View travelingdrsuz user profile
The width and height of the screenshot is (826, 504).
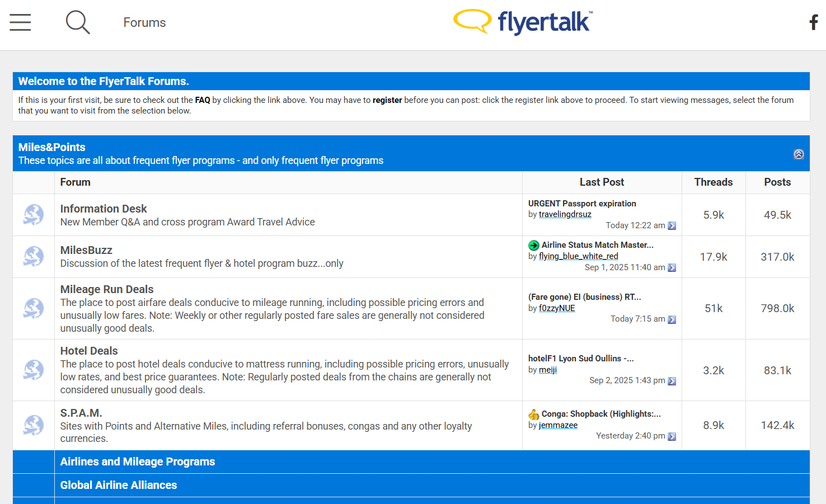tap(565, 214)
